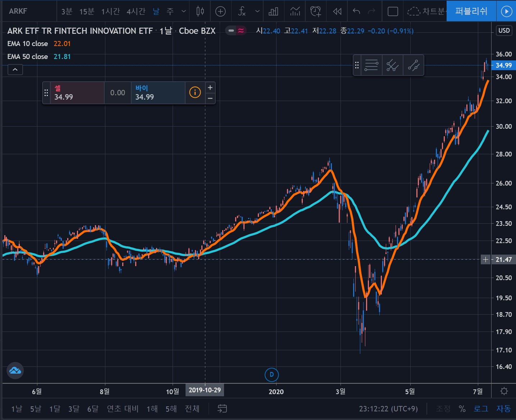516x420 pixels.
Task: Click the 바이 34.99 buy button
Action: 158,93
